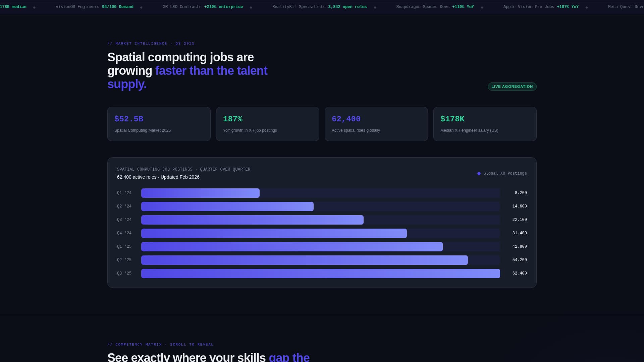
Task: Click the 31,400 value label
Action: click(x=520, y=233)
